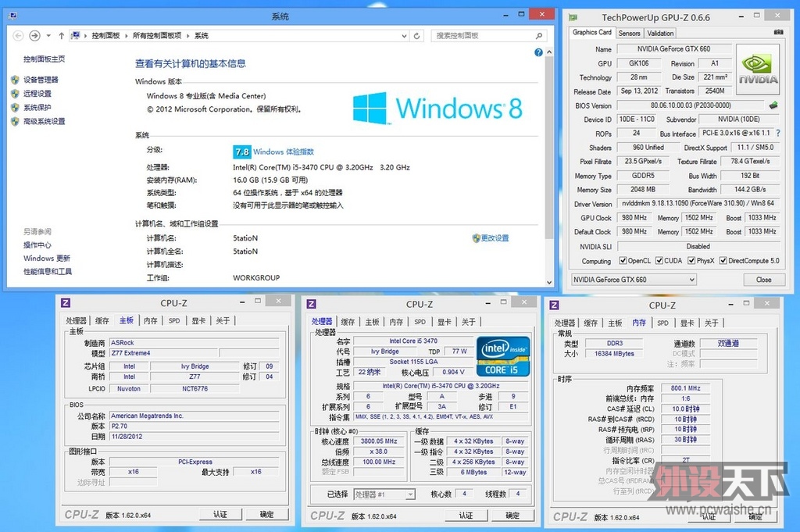Click the Z icon of left CPU-Z window
800x532 pixels.
tap(66, 303)
